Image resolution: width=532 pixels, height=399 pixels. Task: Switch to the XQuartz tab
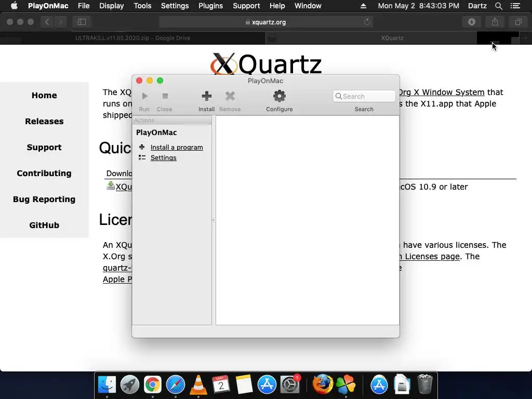click(x=392, y=38)
